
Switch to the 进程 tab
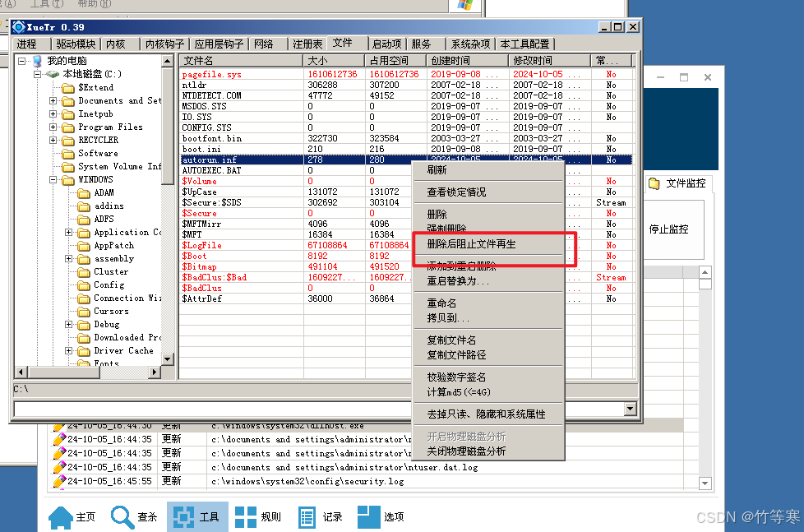tap(27, 44)
